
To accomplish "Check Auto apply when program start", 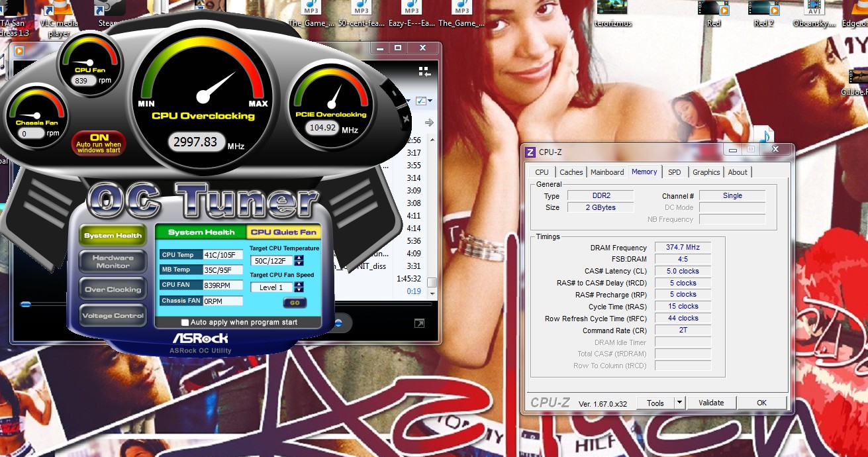I will [185, 323].
